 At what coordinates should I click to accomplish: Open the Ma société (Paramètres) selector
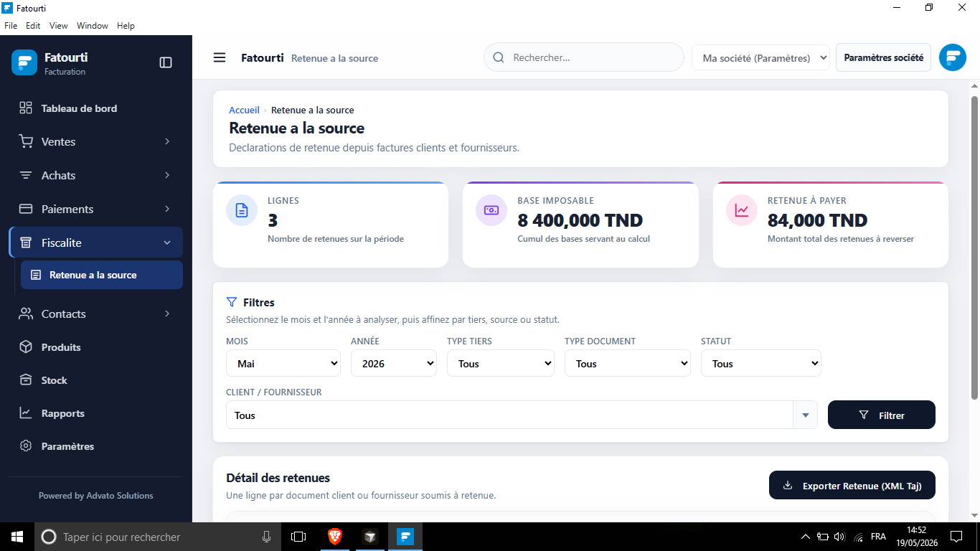761,57
